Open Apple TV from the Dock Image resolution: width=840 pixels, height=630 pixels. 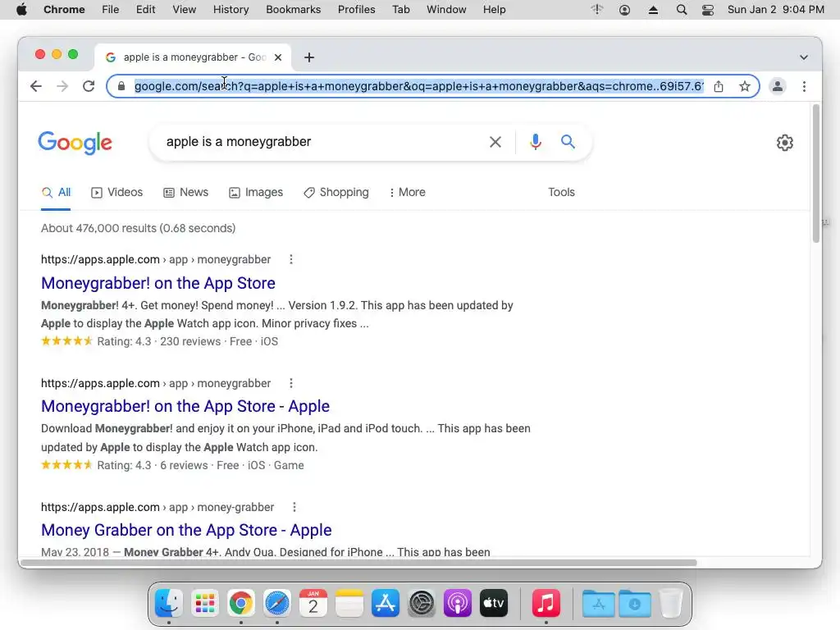tap(493, 603)
